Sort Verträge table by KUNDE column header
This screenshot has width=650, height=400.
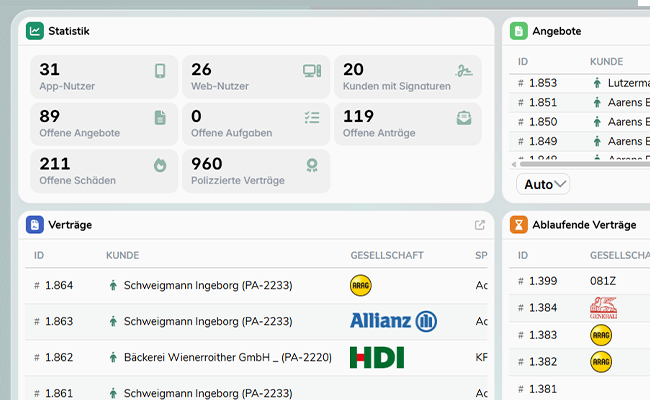coord(123,255)
